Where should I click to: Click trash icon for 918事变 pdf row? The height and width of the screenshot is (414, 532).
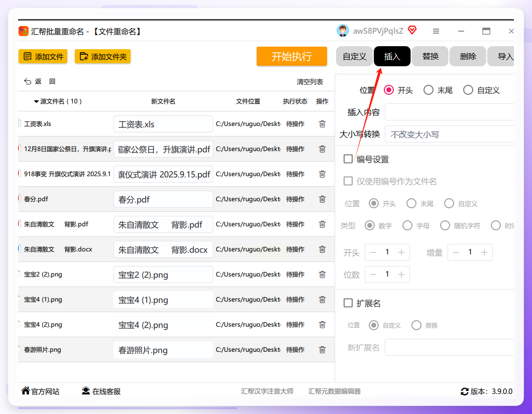tap(322, 174)
